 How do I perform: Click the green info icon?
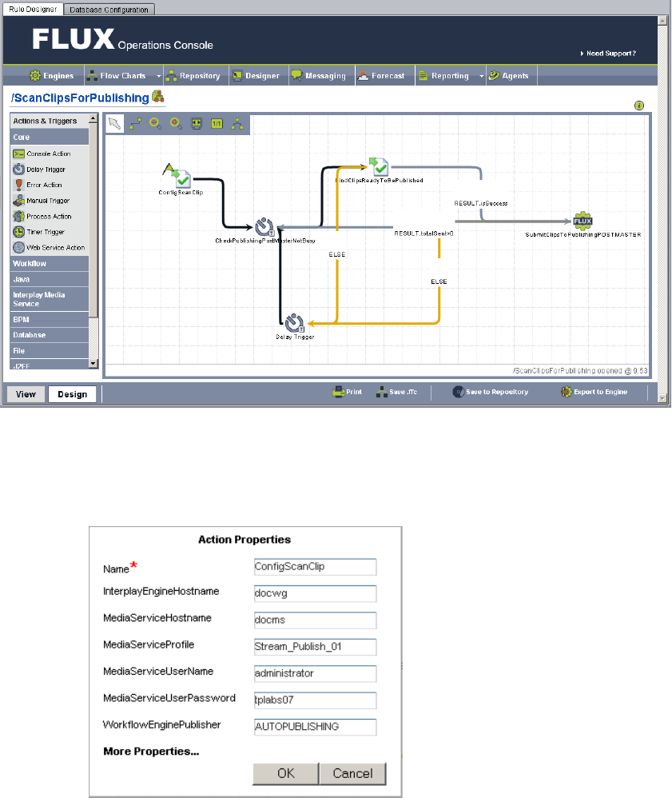click(639, 106)
